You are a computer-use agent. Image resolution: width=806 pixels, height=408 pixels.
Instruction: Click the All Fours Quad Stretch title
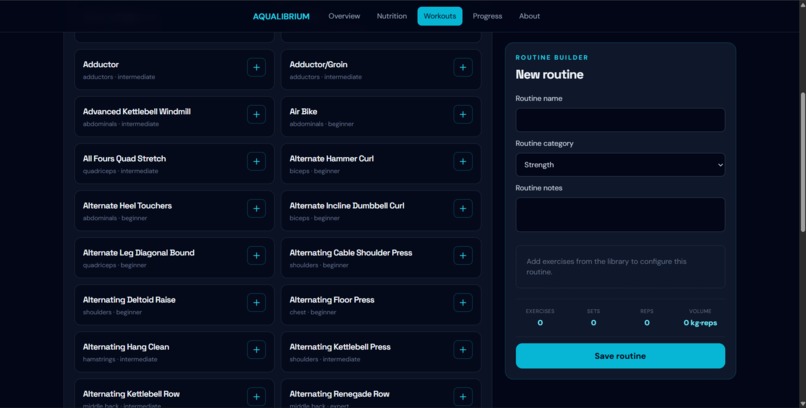pos(124,159)
